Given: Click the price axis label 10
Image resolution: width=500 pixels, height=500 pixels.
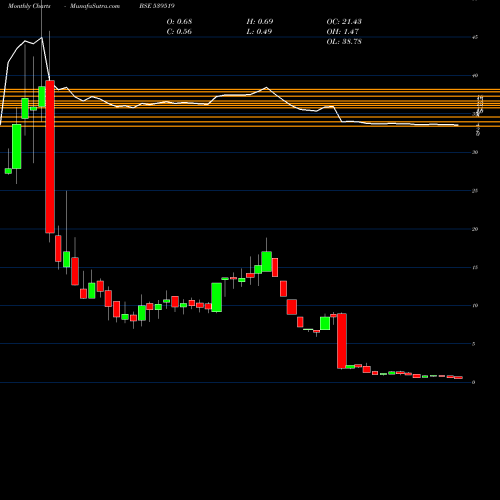Looking at the screenshot, I should tap(475, 306).
